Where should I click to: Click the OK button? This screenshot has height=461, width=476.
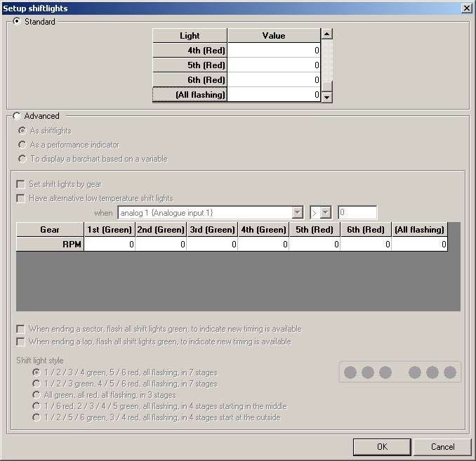point(381,446)
